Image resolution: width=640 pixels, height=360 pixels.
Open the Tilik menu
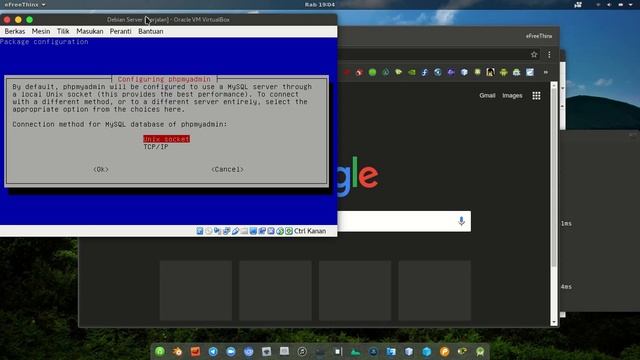pyautogui.click(x=63, y=31)
